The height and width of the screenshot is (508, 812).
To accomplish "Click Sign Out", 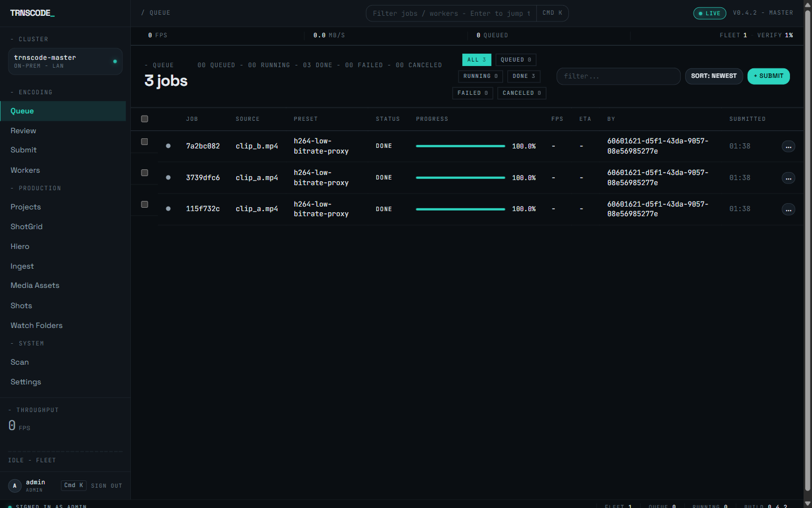I will [107, 486].
